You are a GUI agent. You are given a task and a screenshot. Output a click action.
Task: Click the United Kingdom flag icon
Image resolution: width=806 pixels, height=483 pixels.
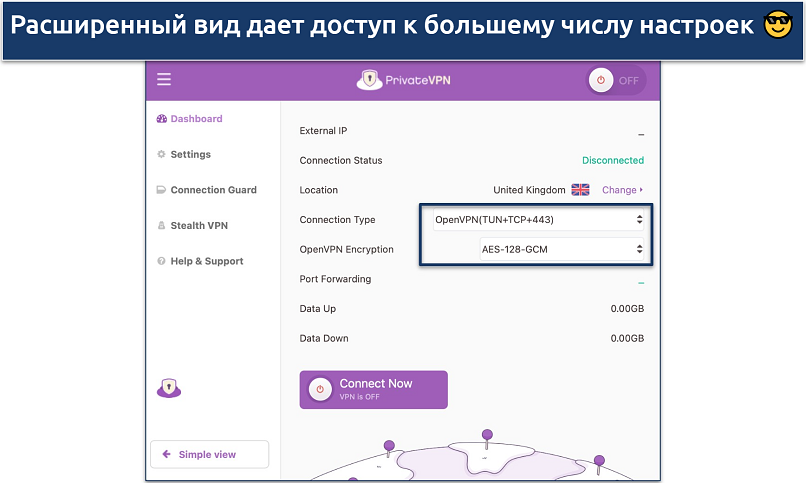click(x=580, y=190)
